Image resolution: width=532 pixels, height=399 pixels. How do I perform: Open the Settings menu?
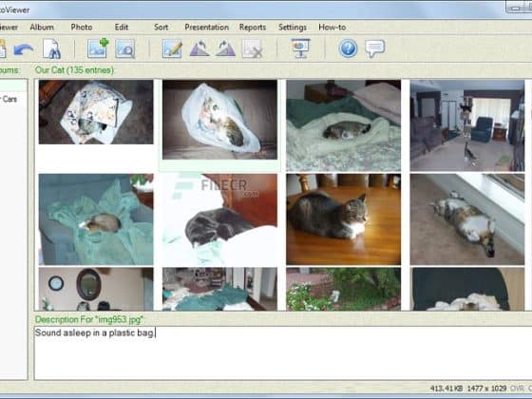(293, 28)
